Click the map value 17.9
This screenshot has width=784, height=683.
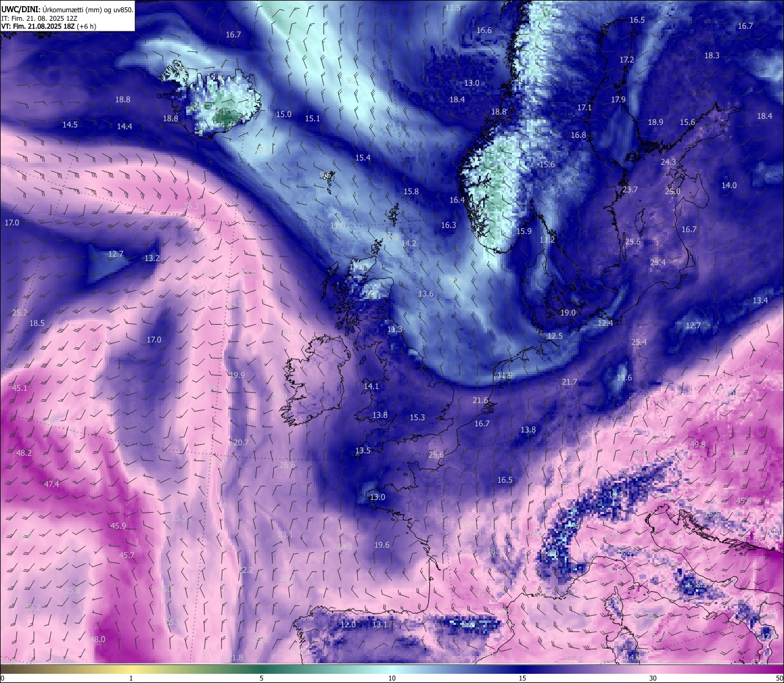618,100
